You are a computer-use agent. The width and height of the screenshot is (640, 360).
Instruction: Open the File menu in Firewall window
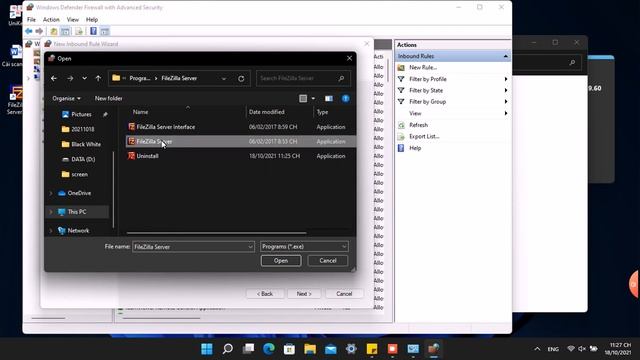(31, 20)
